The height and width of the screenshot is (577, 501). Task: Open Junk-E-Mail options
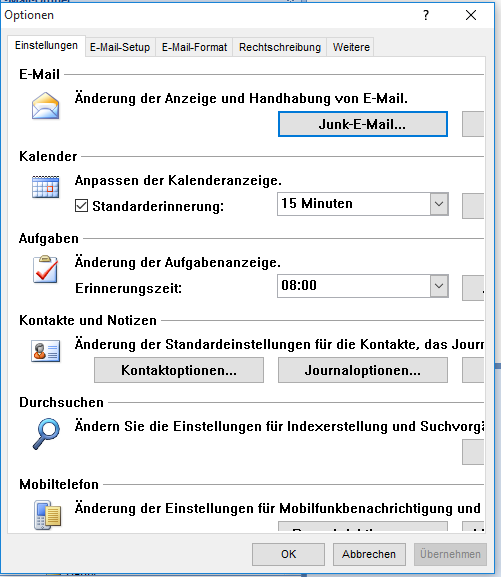click(363, 124)
